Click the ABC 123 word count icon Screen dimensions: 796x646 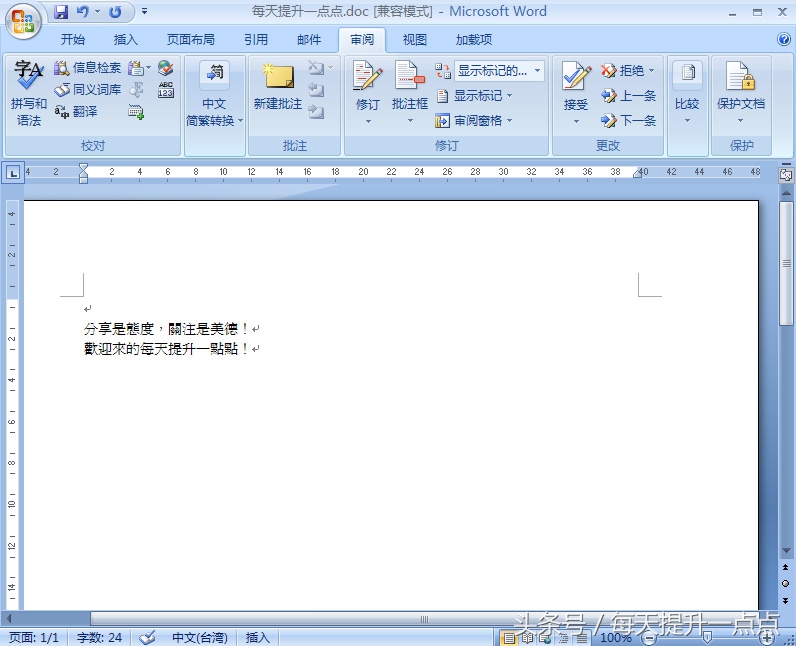tap(165, 90)
